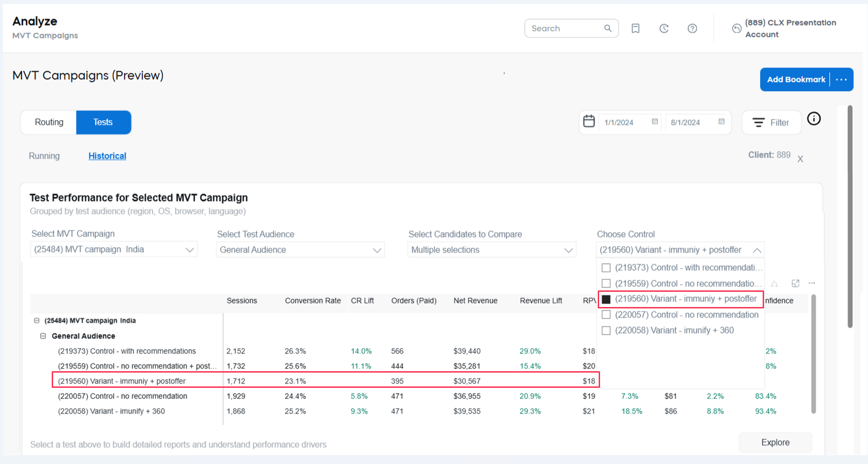Click the bookmark icon in top header
868x464 pixels.
click(635, 29)
